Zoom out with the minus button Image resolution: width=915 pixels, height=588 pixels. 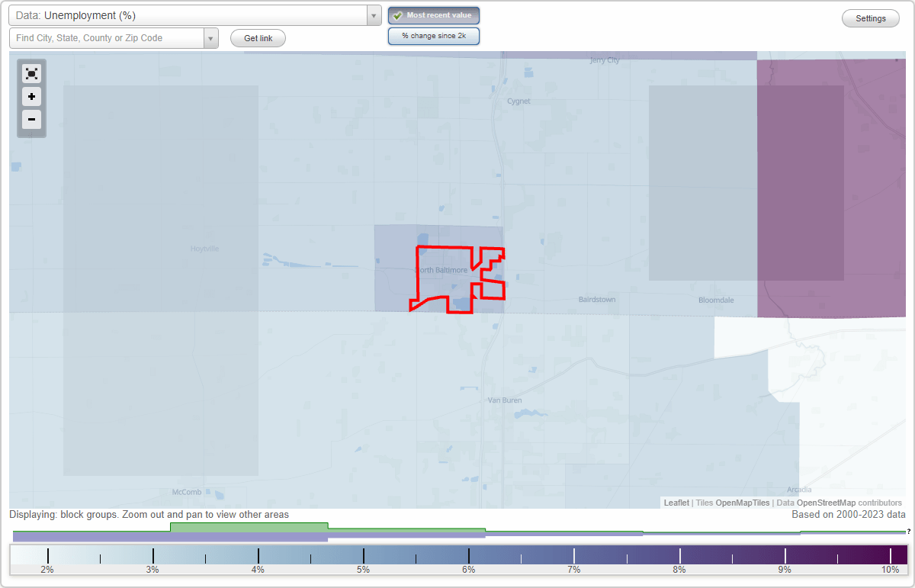[x=31, y=119]
